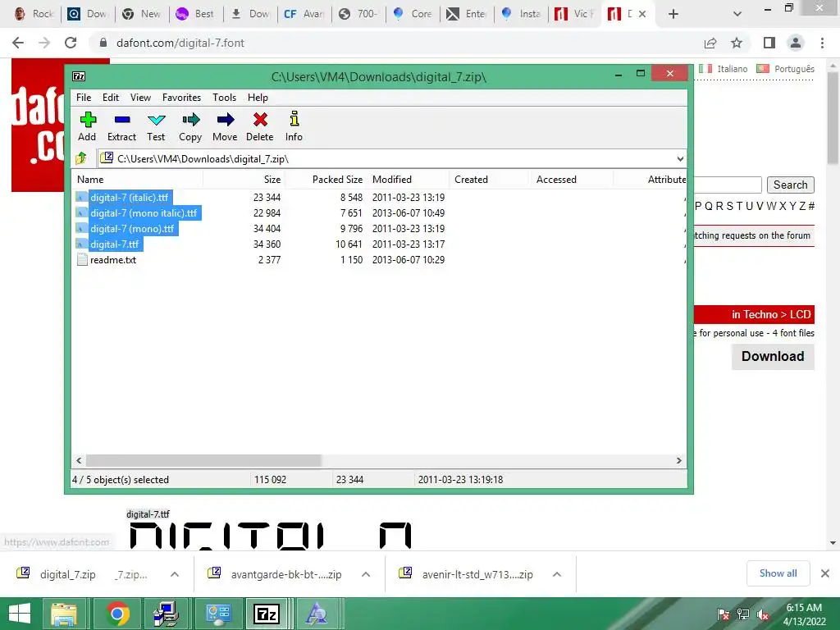Open Chrome profile avatar
Image resolution: width=840 pixels, height=630 pixels.
pyautogui.click(x=796, y=43)
